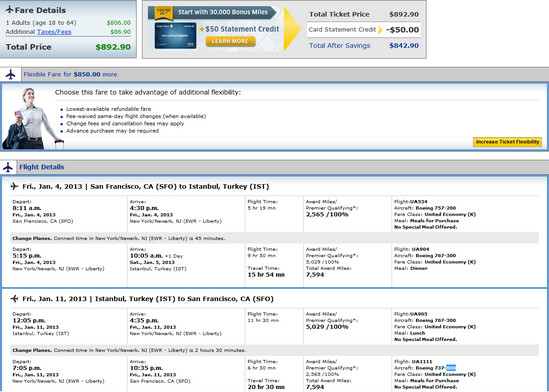The image size is (549, 392).
Task: Click the $50 Statement Credit text
Action: click(242, 29)
